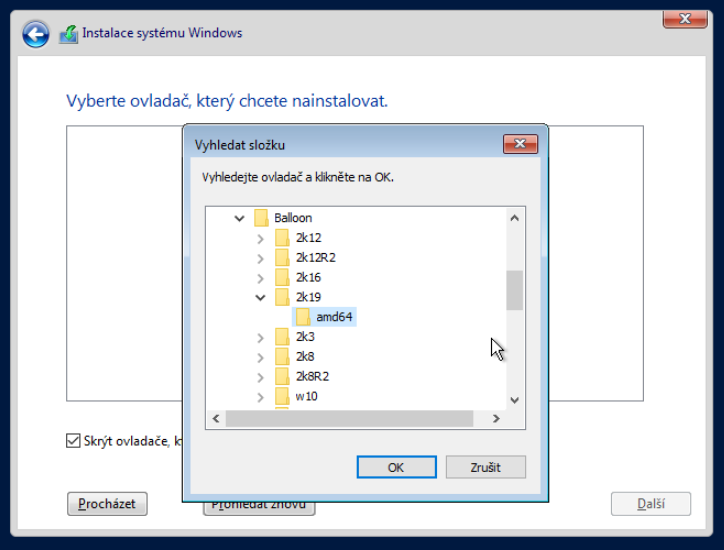Click the 2k8R2 folder icon
The image size is (724, 550).
pos(282,377)
